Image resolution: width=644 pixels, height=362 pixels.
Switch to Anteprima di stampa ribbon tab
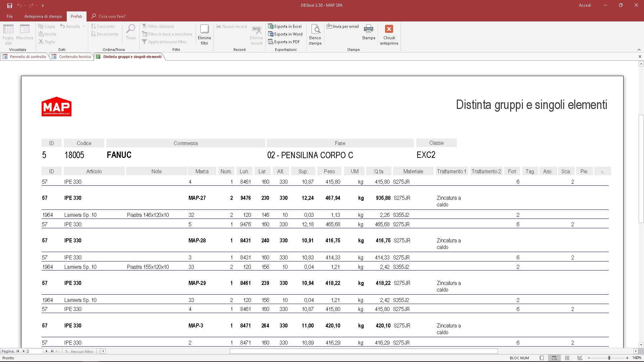coord(43,16)
